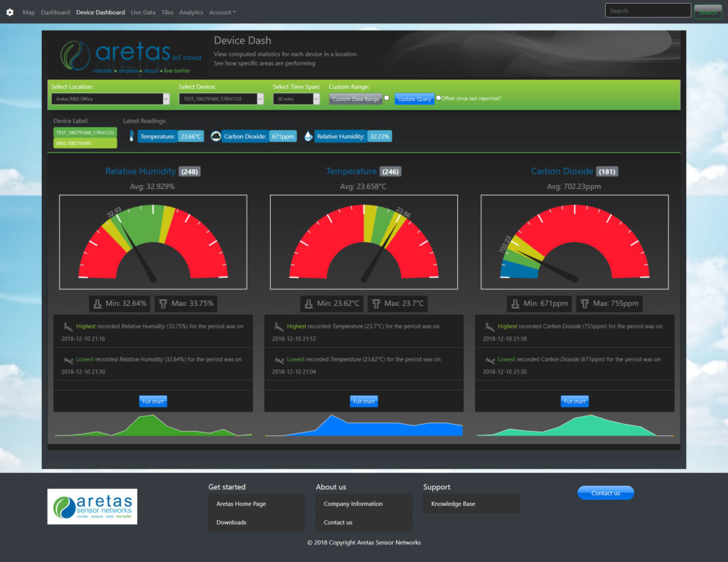Click the chart icon by Lowest Carbon Dioxide
This screenshot has height=562, width=728.
[490, 360]
